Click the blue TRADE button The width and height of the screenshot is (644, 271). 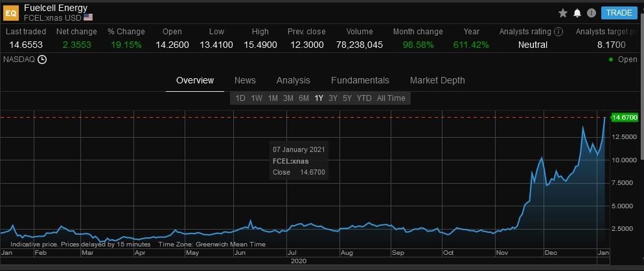(619, 13)
